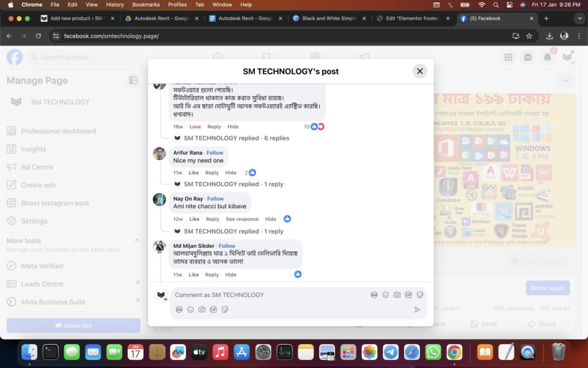Toggle Like on Nay On Ray's comment
Viewport: 588px width, 368px height.
click(194, 219)
